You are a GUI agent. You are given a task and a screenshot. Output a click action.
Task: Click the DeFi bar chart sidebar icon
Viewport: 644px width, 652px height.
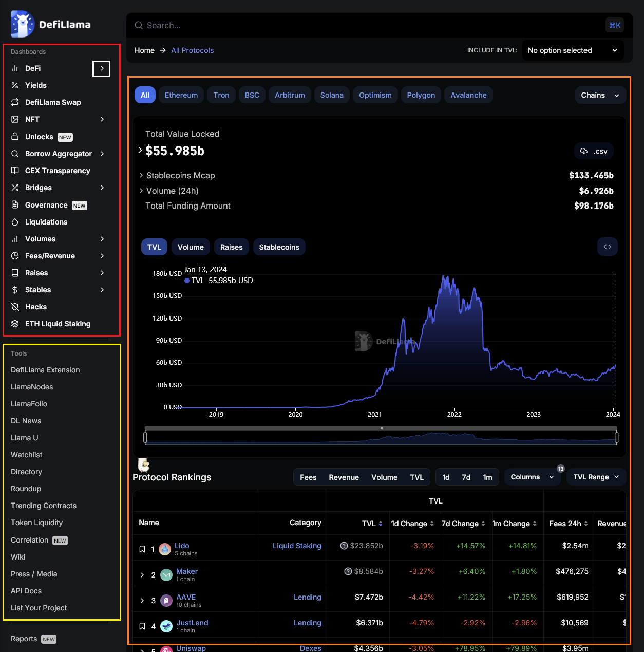click(x=15, y=68)
